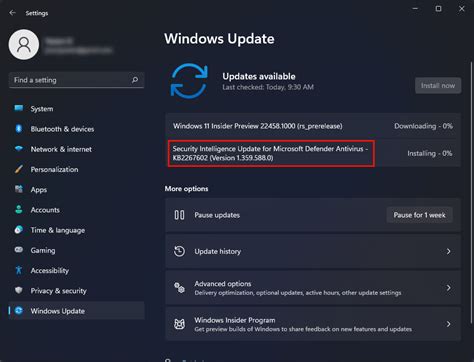The image size is (474, 362).
Task: Click the System monitor icon
Action: [19, 108]
